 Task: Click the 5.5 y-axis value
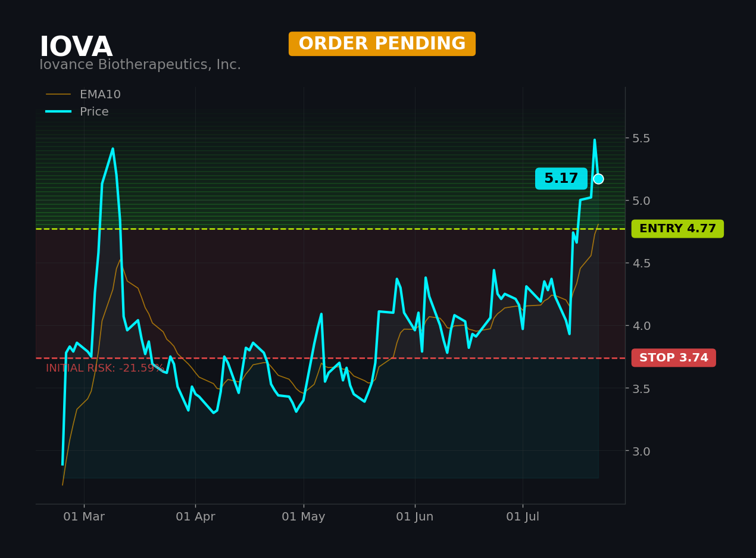click(x=641, y=138)
